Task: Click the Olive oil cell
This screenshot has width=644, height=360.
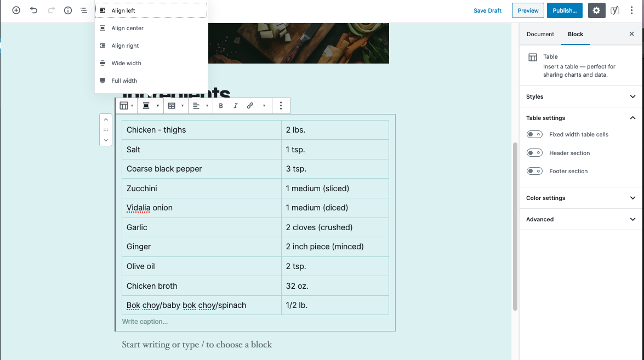Action: 202,266
